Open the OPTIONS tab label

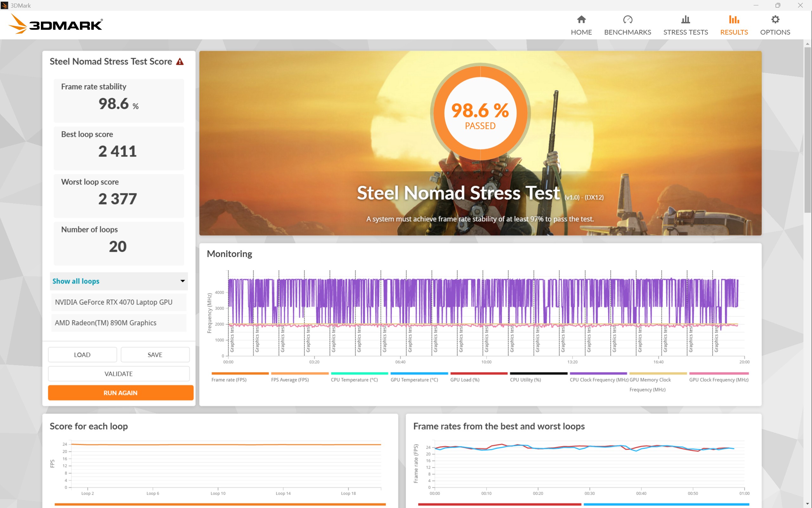tap(775, 32)
